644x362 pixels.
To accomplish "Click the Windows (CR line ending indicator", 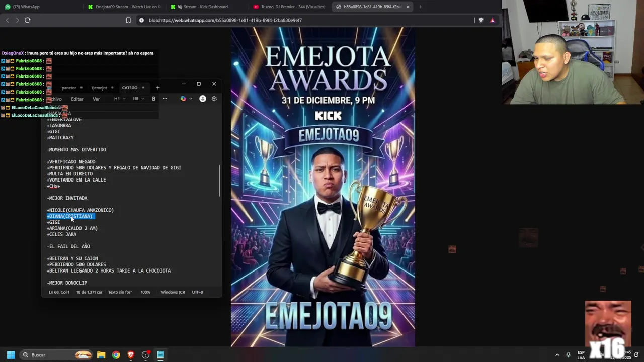I will pyautogui.click(x=173, y=292).
